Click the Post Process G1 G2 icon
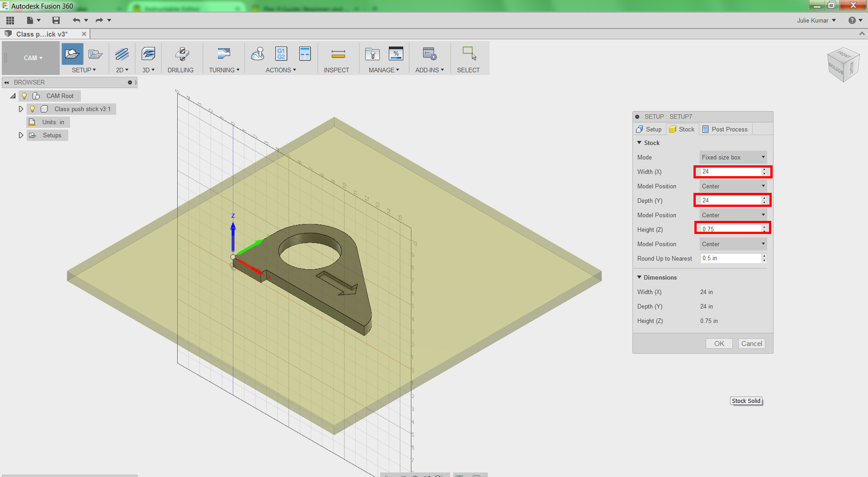 [281, 54]
